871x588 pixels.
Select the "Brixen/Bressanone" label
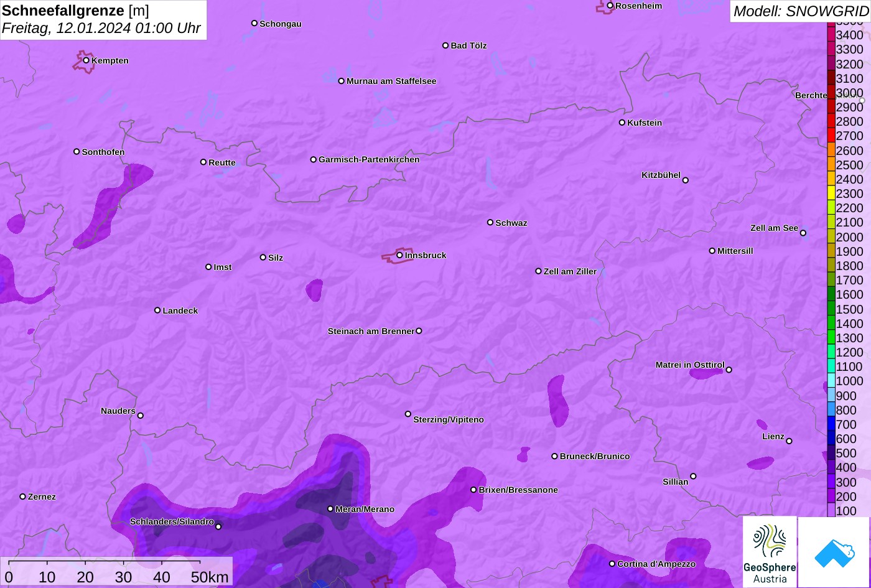point(518,490)
